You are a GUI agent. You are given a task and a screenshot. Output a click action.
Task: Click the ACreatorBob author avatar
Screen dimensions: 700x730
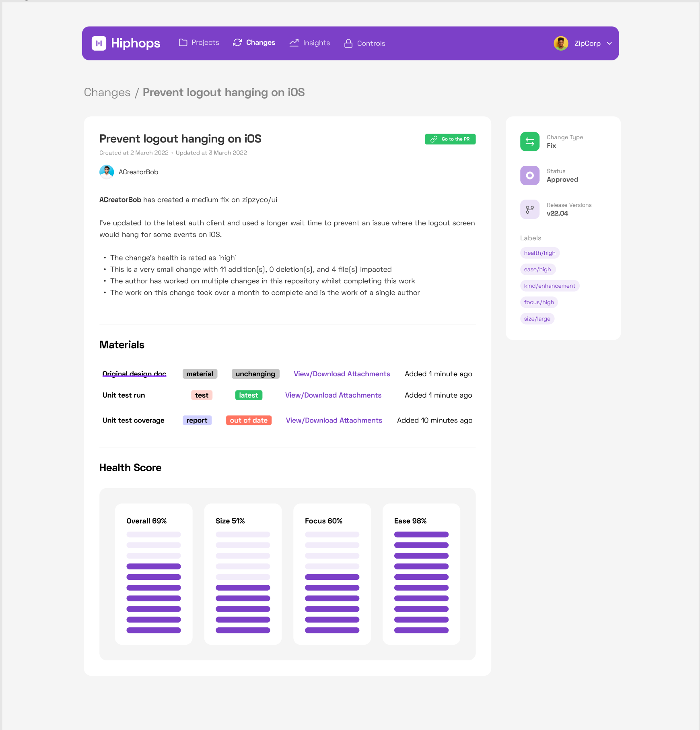pos(107,172)
